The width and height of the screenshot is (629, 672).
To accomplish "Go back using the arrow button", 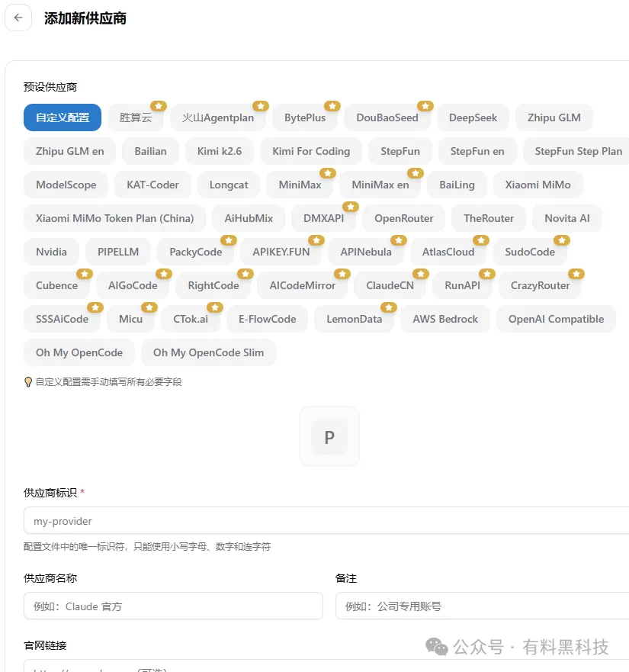I will [18, 18].
